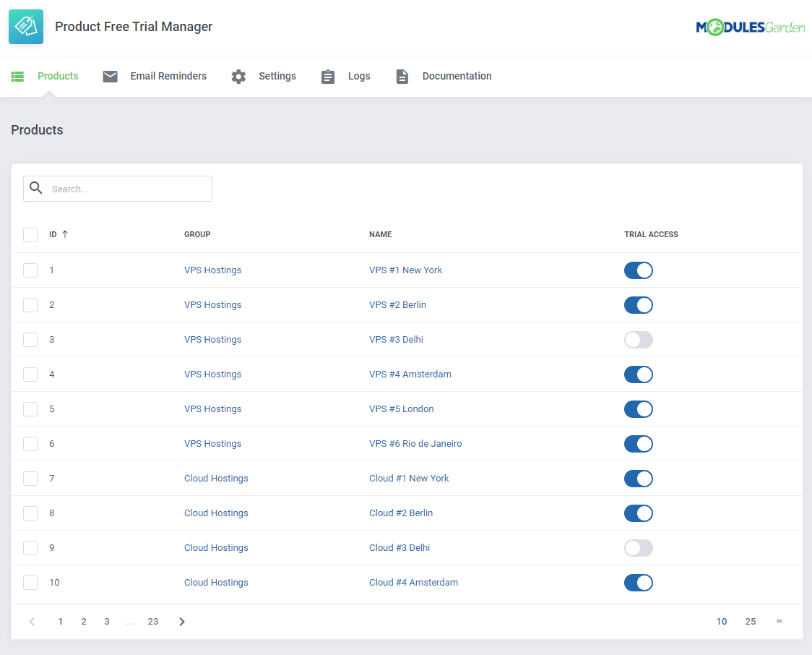Switch to the Logs tab
The width and height of the screenshot is (812, 655).
coord(359,76)
